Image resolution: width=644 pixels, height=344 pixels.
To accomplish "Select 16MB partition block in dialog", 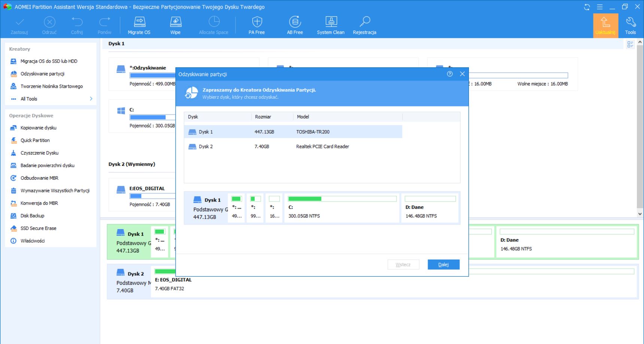I will [274, 208].
